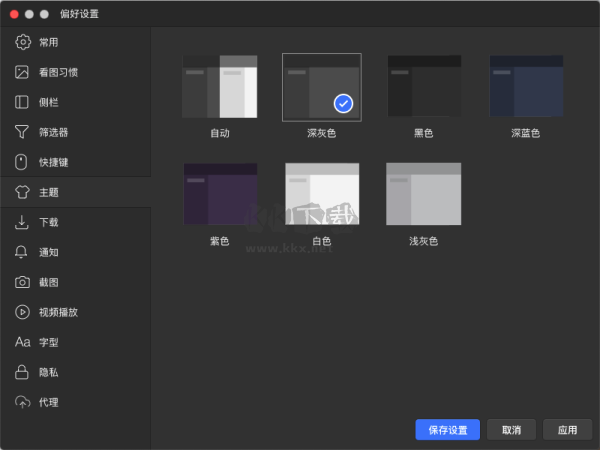
Task: Open notifications bell icon
Action: pos(22,252)
